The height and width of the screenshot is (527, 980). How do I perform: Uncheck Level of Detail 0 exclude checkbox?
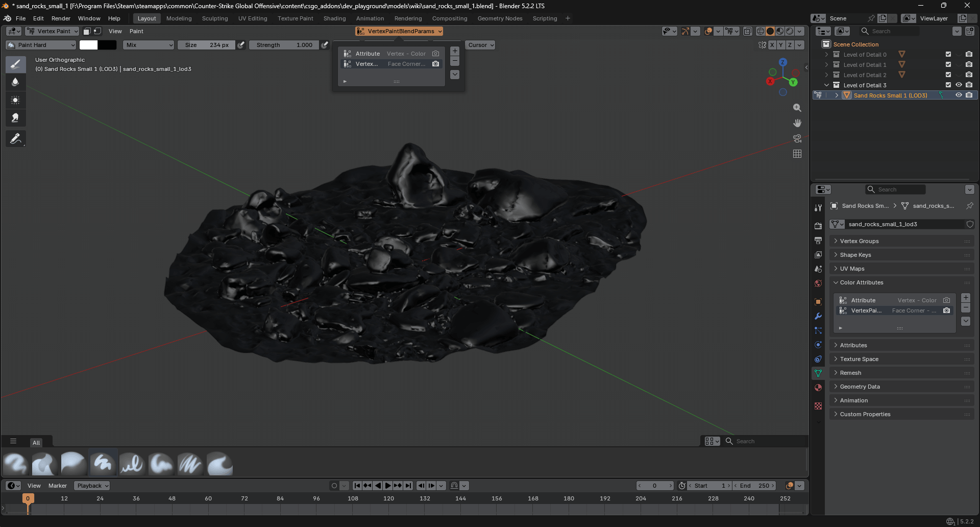pos(948,54)
